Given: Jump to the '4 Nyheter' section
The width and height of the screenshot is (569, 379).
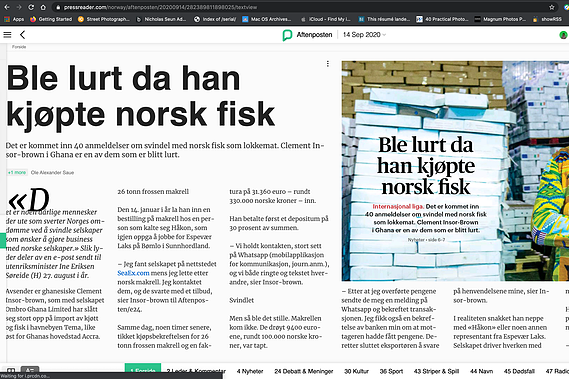Looking at the screenshot, I should (250, 371).
